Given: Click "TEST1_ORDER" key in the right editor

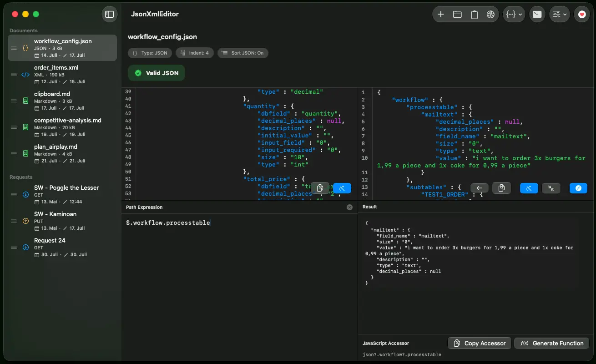Looking at the screenshot, I should (x=444, y=194).
